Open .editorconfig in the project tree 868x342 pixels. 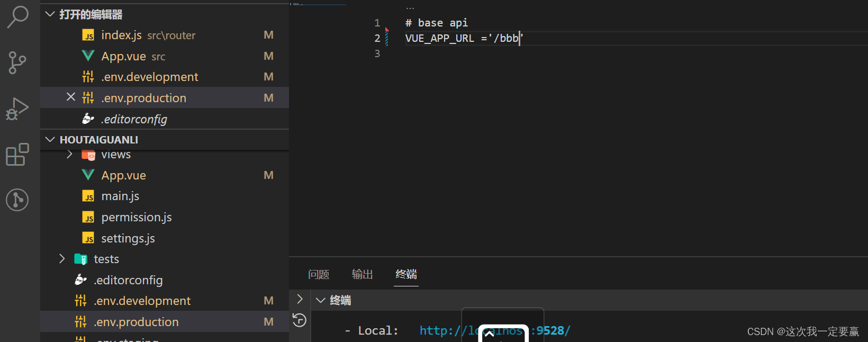[165, 280]
